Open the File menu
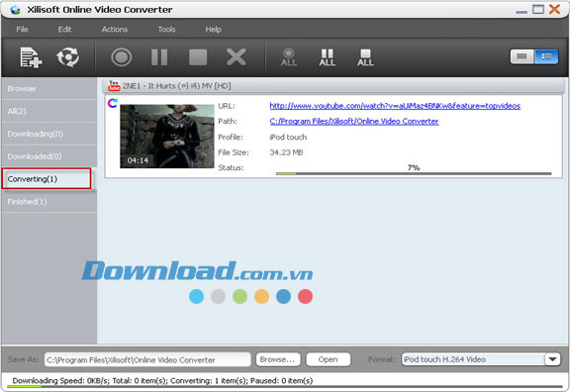570x392 pixels. point(22,30)
